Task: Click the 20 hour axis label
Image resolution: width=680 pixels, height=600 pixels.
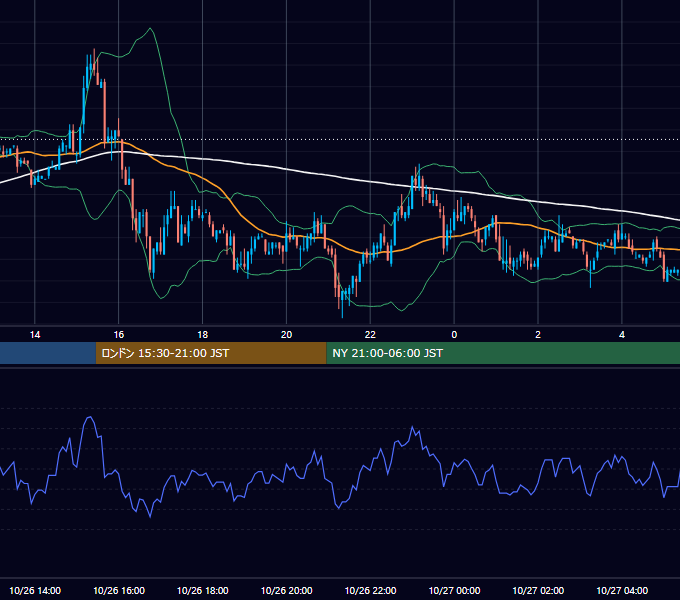Action: (286, 335)
